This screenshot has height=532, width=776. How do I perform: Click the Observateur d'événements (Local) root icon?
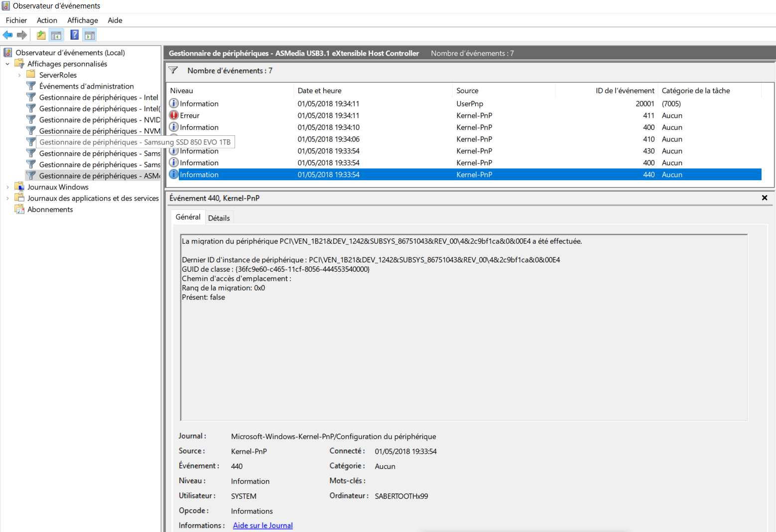pyautogui.click(x=8, y=52)
